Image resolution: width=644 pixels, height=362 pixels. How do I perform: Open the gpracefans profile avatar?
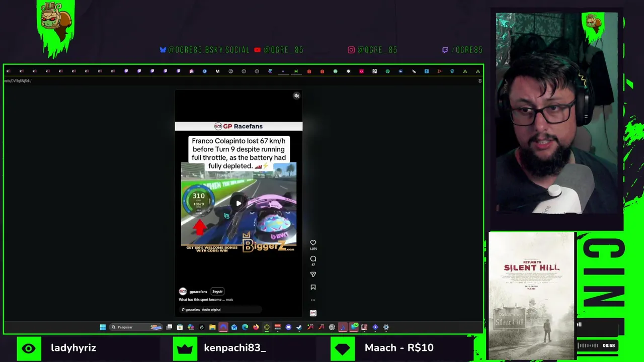183,292
